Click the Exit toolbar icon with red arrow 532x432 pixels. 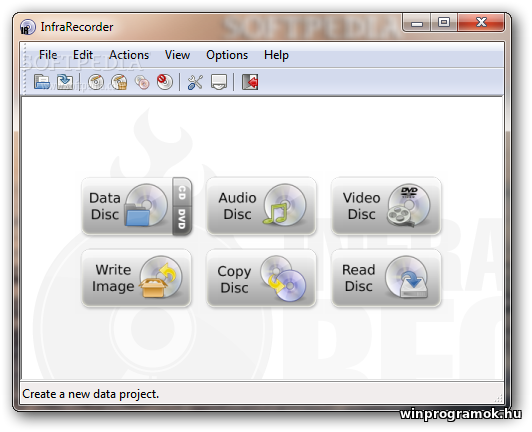(x=250, y=82)
